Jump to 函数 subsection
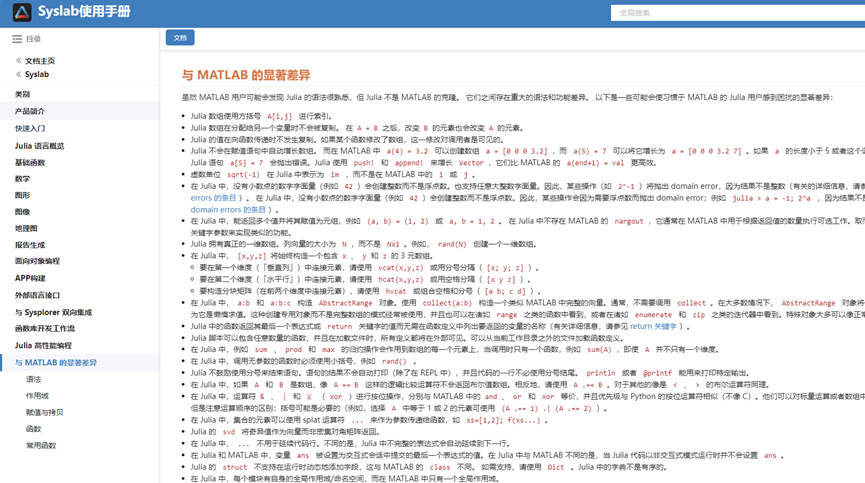The image size is (865, 483). [x=34, y=429]
